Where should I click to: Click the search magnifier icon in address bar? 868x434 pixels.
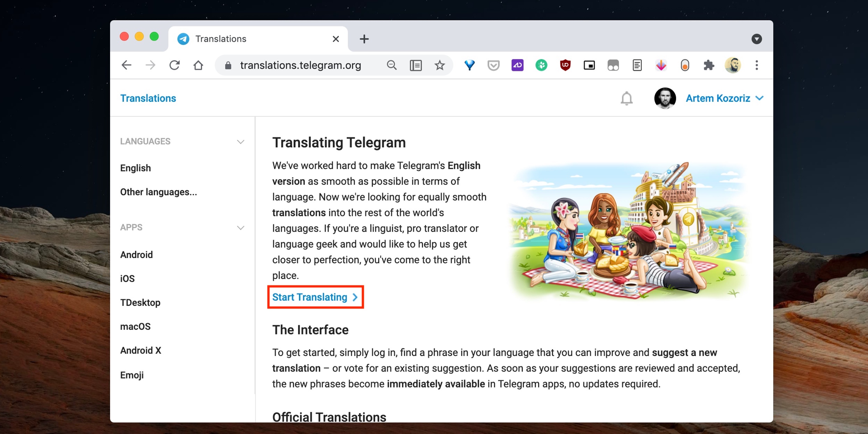click(x=391, y=66)
